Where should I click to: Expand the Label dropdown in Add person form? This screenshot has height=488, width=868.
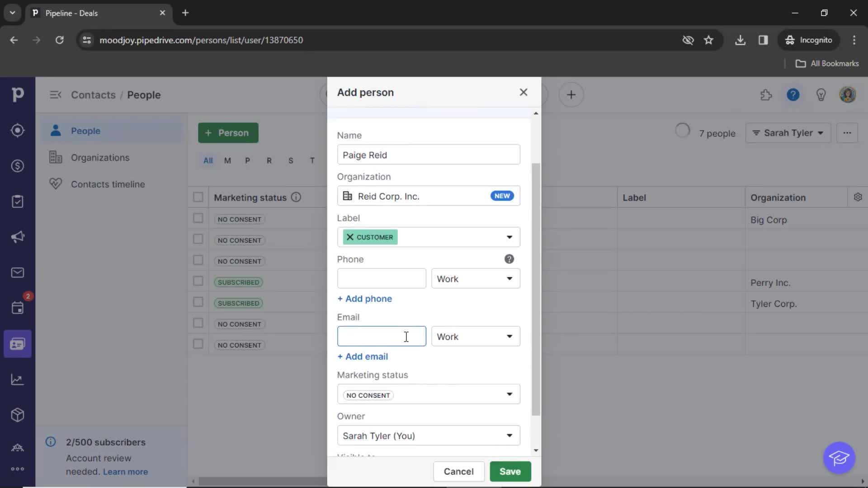tap(509, 237)
